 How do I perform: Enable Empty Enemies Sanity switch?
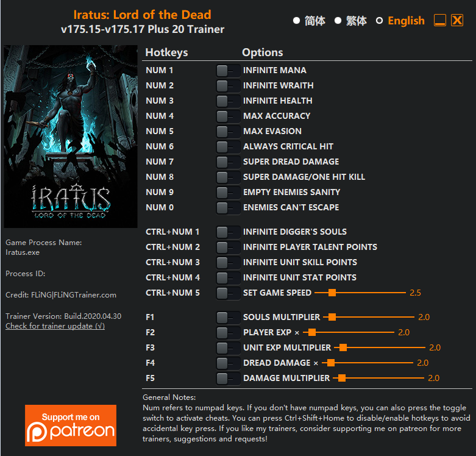click(x=228, y=193)
